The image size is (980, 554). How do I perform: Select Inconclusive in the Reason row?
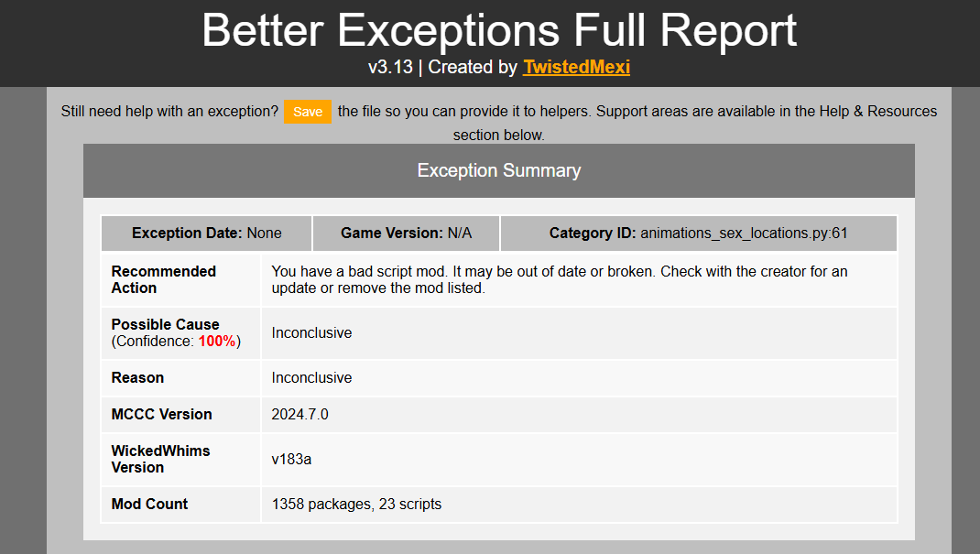pyautogui.click(x=311, y=378)
